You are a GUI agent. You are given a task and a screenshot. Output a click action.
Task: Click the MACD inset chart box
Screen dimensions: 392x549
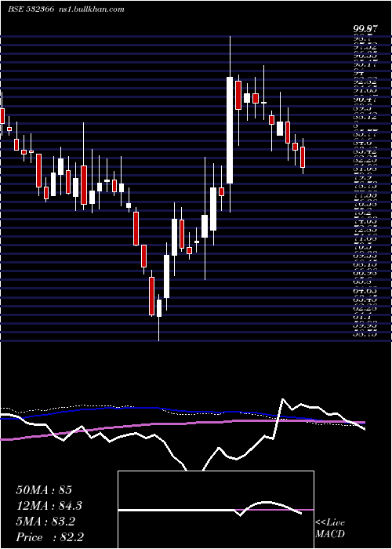click(x=216, y=510)
